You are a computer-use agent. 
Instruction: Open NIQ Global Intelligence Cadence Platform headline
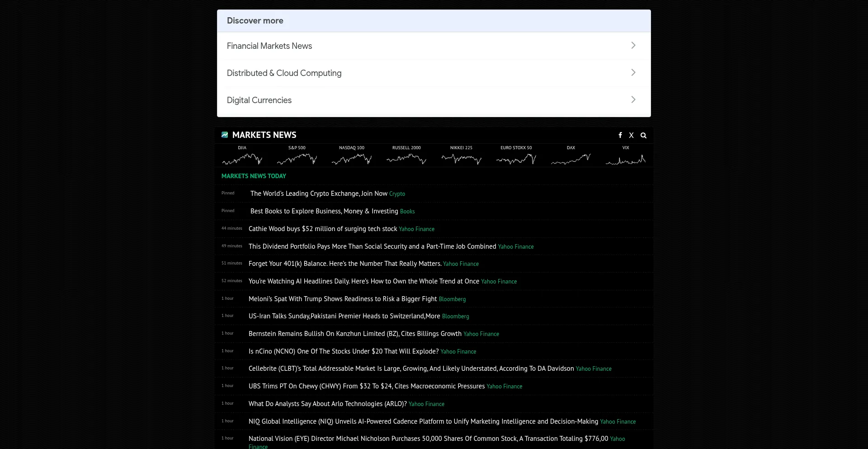click(423, 421)
